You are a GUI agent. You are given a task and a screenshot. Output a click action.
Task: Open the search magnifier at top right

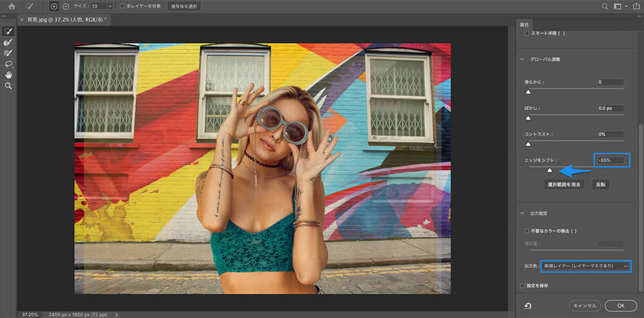(x=605, y=6)
